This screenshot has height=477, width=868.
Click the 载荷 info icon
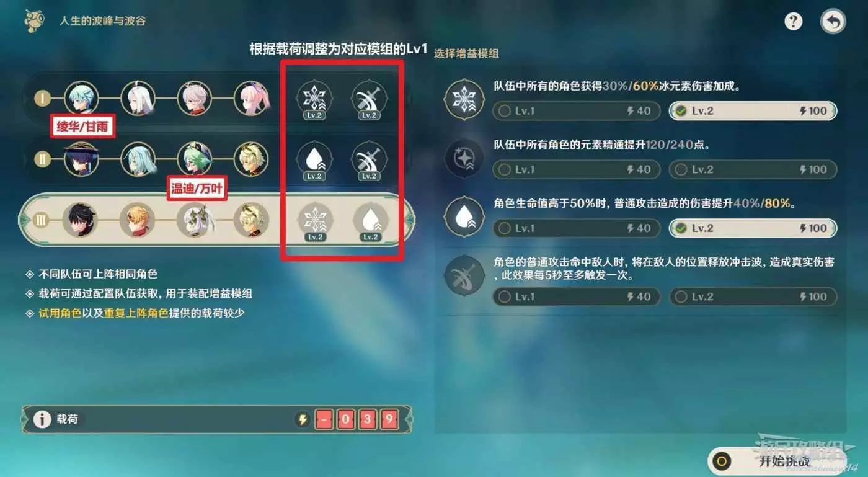[42, 419]
